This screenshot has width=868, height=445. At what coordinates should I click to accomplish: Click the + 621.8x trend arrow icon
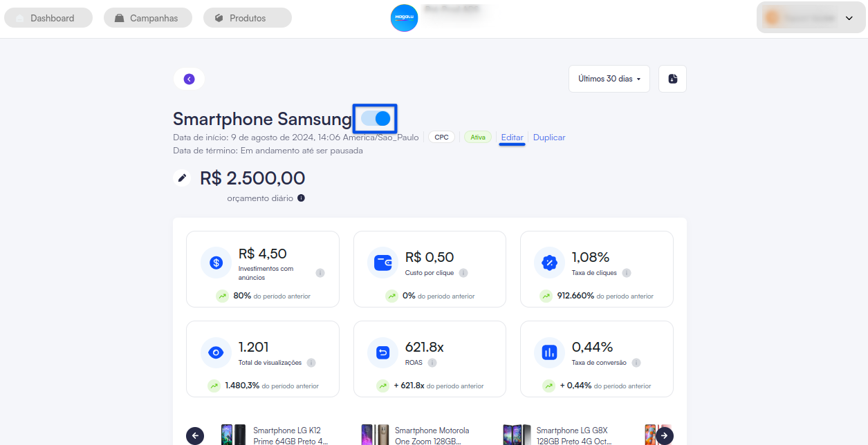tap(383, 386)
